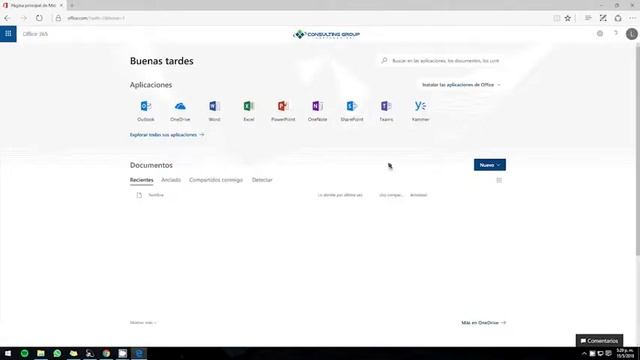Screen dimensions: 640x360
Task: Launch the Word app
Action: 214,111
